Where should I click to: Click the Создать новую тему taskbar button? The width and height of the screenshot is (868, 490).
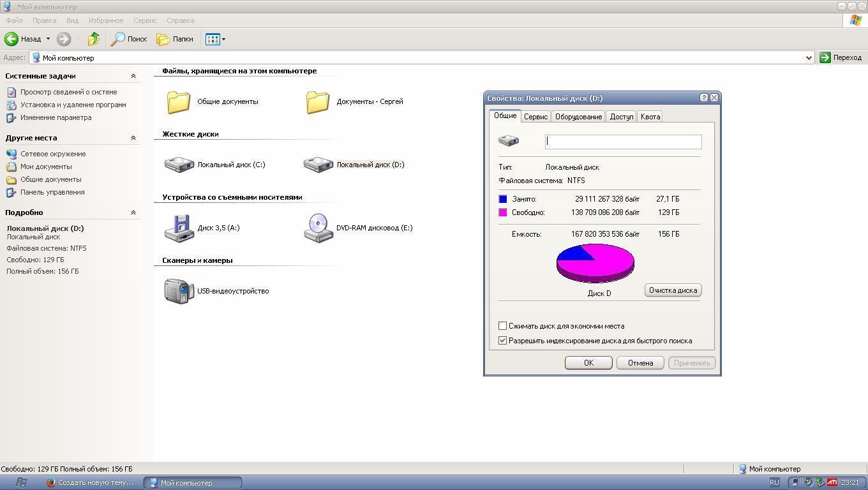point(91,482)
